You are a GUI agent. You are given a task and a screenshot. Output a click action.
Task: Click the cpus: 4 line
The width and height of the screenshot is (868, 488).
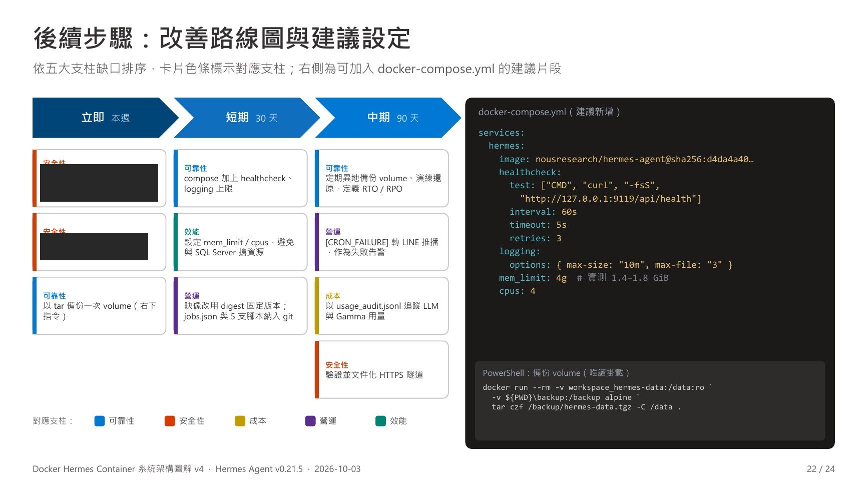517,291
